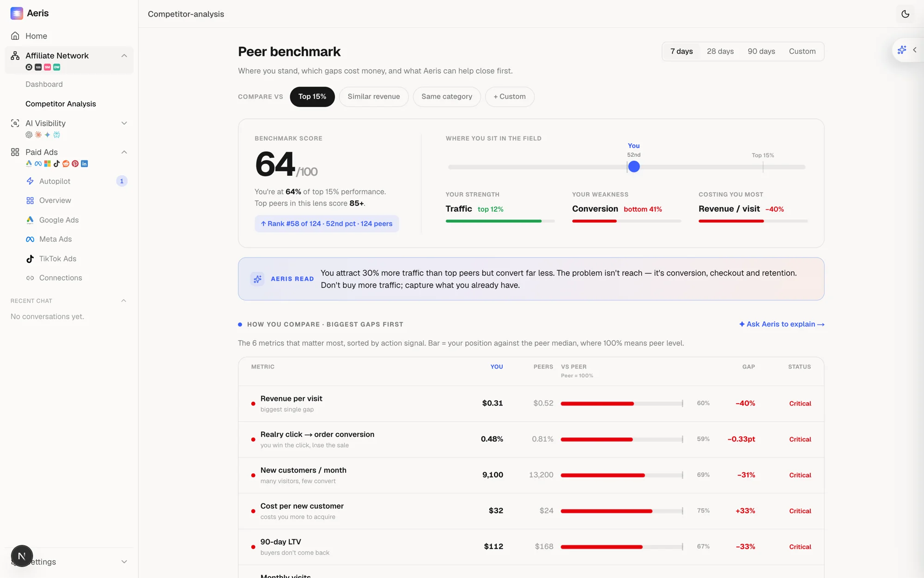Open the Aeris AI sparkle panel icon
This screenshot has height=578, width=924.
tap(901, 50)
